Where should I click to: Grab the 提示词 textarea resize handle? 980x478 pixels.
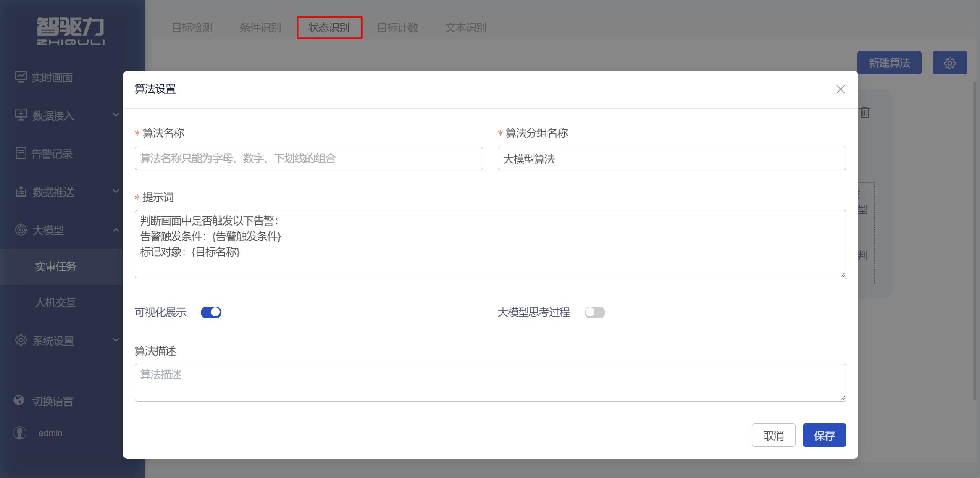pos(843,275)
